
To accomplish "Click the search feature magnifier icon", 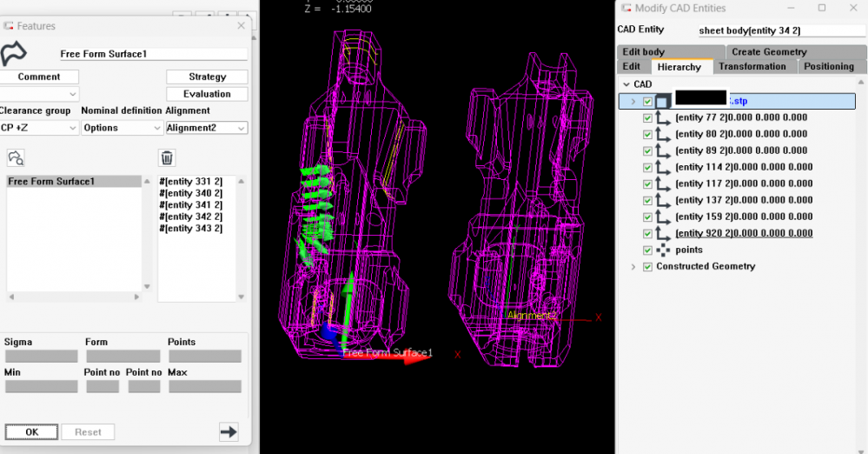I will pos(16,157).
